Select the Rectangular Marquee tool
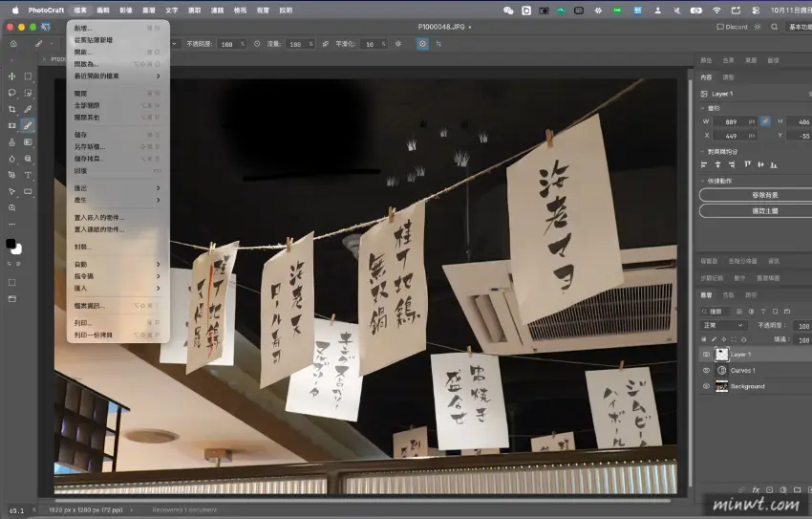The width and height of the screenshot is (812, 519). point(28,76)
